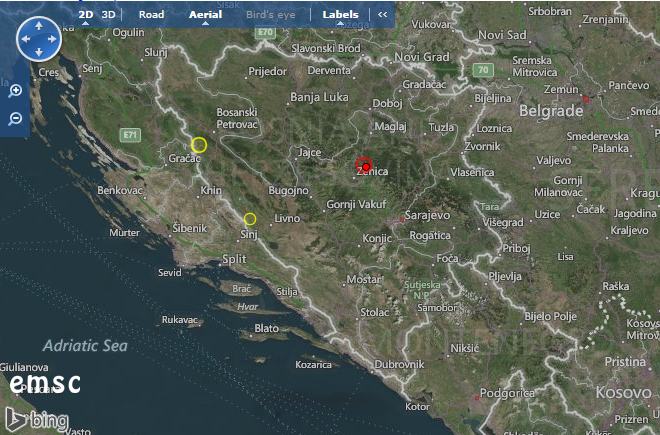The height and width of the screenshot is (435, 660).
Task: Select the Aerial map view
Action: (x=205, y=15)
